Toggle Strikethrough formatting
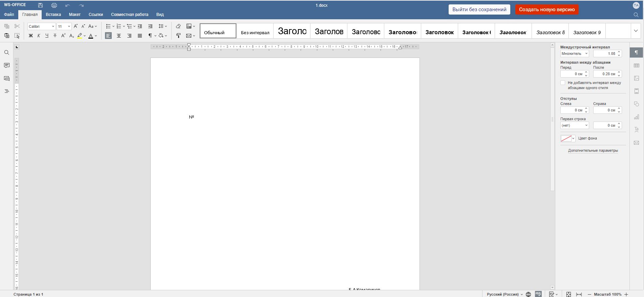This screenshot has height=297, width=644. coord(55,36)
